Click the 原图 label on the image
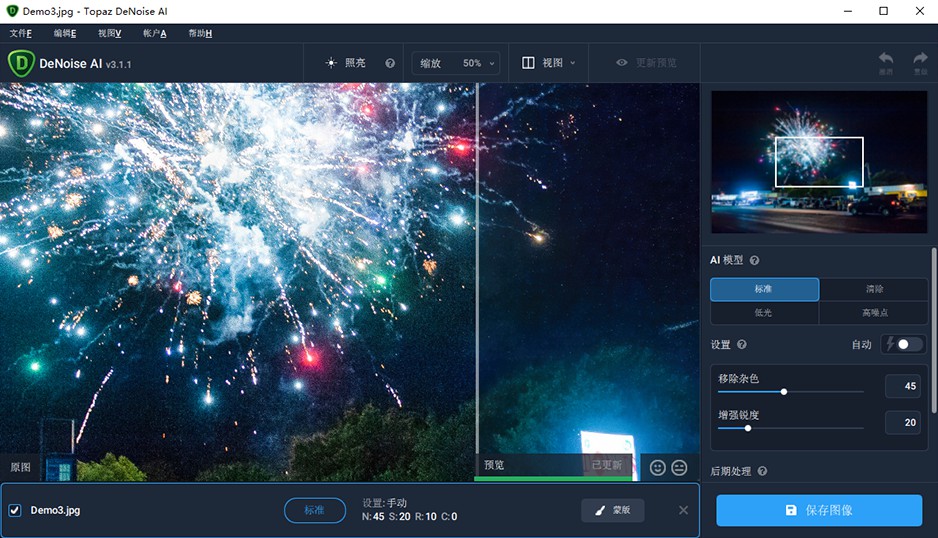 click(20, 468)
